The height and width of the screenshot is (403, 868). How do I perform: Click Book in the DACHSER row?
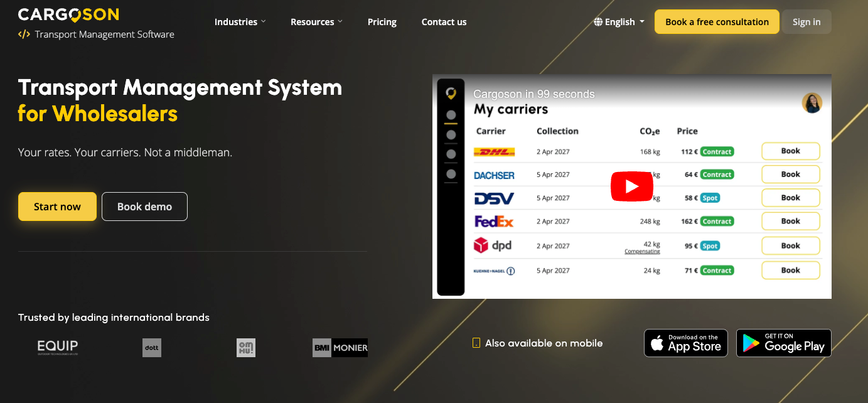coord(791,175)
